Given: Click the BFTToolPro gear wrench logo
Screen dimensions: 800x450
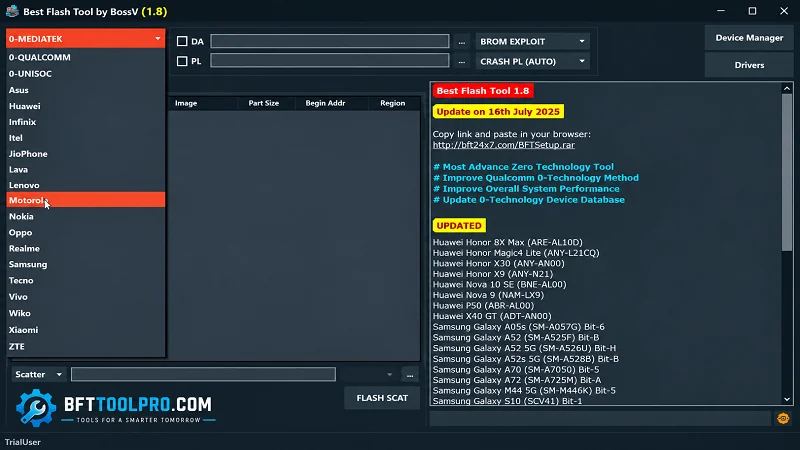Looking at the screenshot, I should point(35,408).
